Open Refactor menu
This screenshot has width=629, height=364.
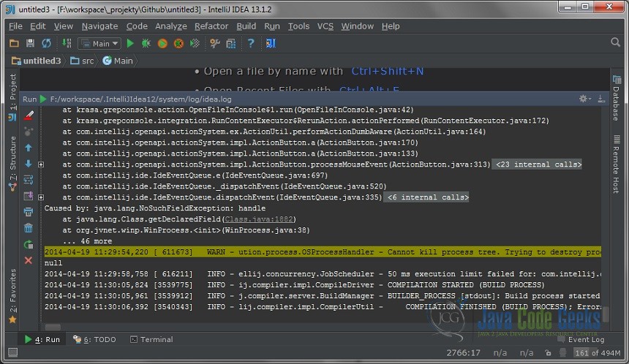click(x=211, y=26)
